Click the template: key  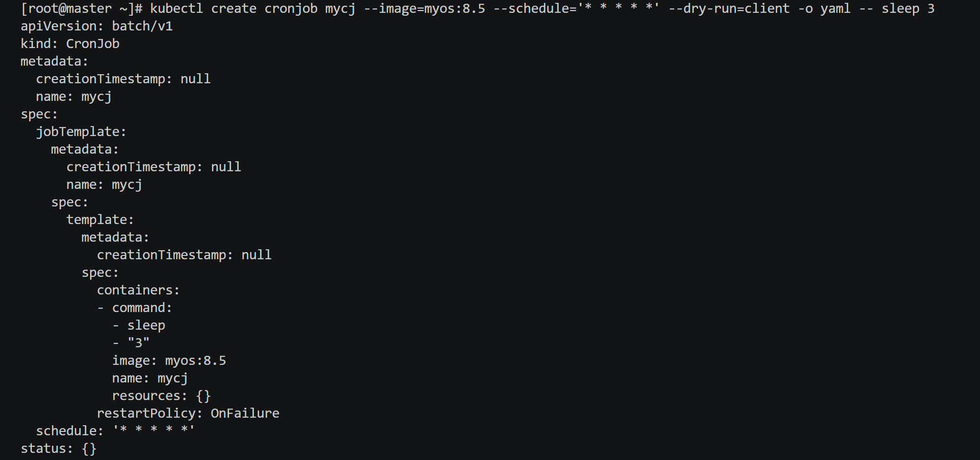(100, 220)
